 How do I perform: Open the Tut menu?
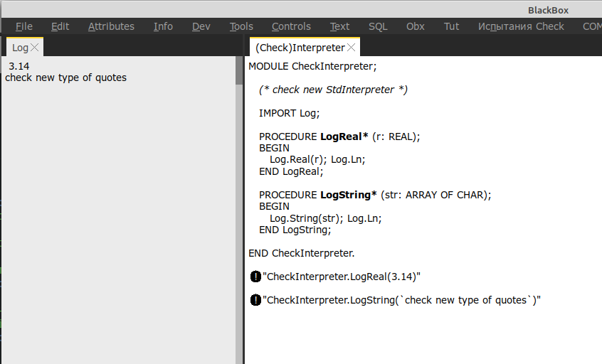[451, 26]
